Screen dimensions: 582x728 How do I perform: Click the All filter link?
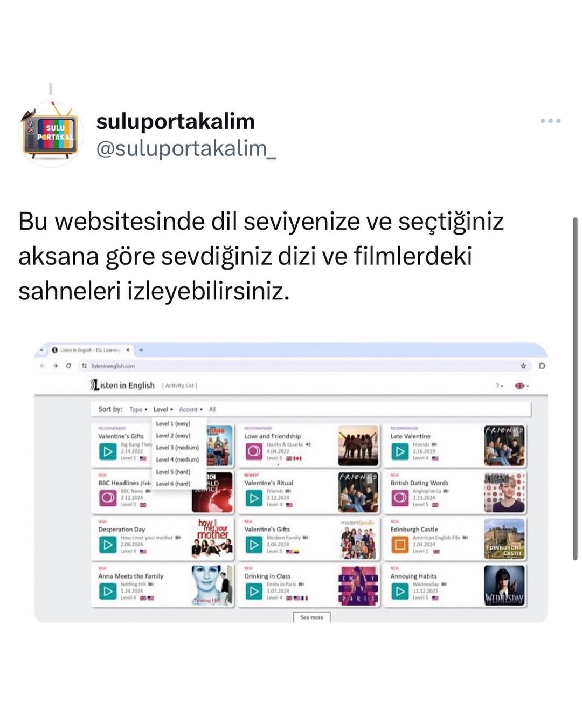[x=212, y=409]
